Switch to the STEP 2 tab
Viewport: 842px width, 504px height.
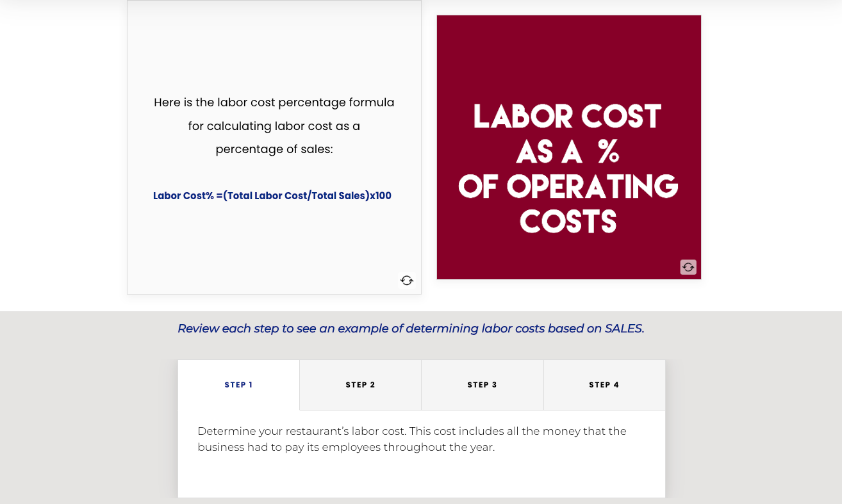click(x=360, y=385)
